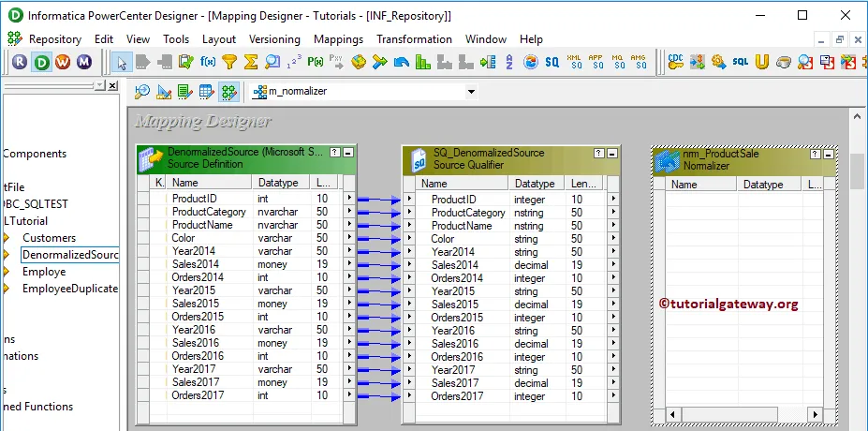Screen dimensions: 868x431
Task: Open the Transformation menu
Action: click(x=414, y=39)
